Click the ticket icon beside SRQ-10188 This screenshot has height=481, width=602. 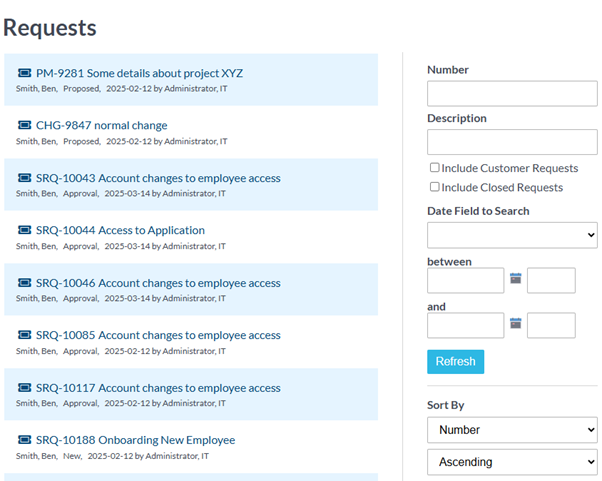pos(25,440)
